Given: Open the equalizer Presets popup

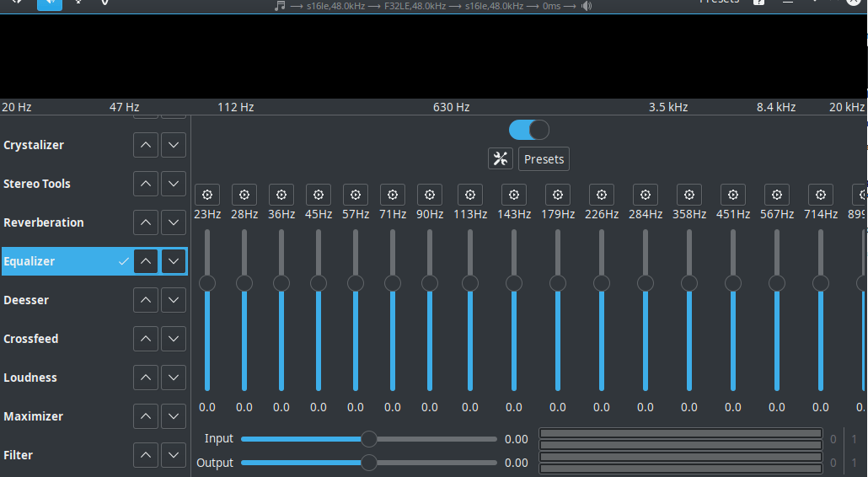Looking at the screenshot, I should point(544,158).
